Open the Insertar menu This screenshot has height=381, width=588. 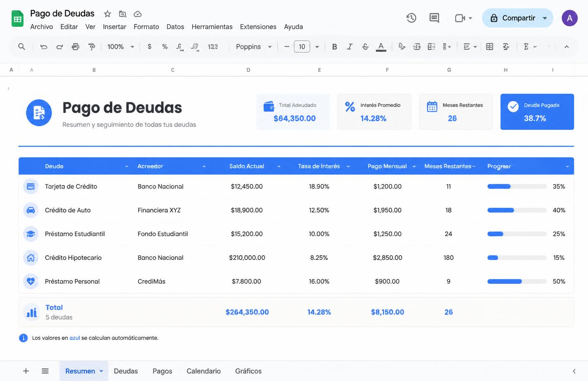(x=114, y=27)
